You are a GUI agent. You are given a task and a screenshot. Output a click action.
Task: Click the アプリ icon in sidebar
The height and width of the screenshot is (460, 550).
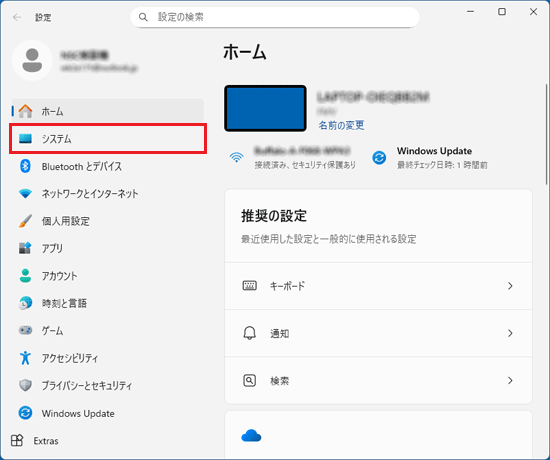[x=25, y=248]
